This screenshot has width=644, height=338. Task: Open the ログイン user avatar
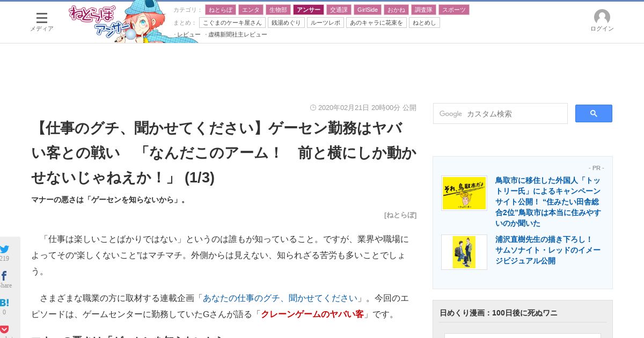602,21
